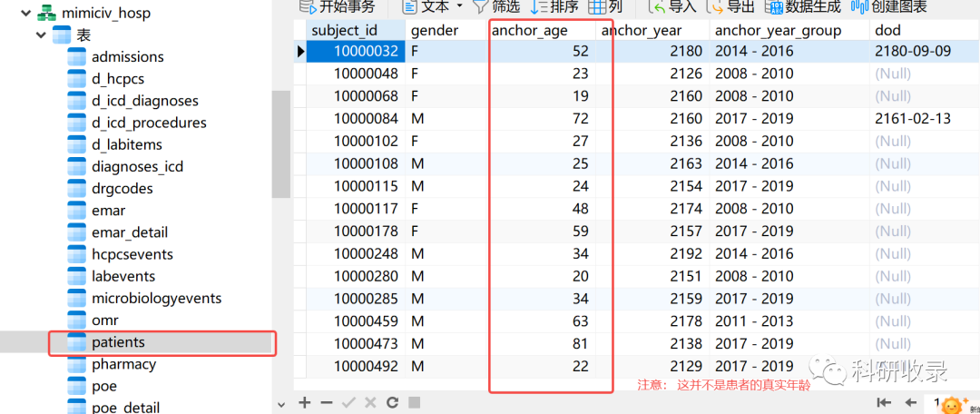Open the labevents table
This screenshot has width=980, height=414.
[x=123, y=276]
